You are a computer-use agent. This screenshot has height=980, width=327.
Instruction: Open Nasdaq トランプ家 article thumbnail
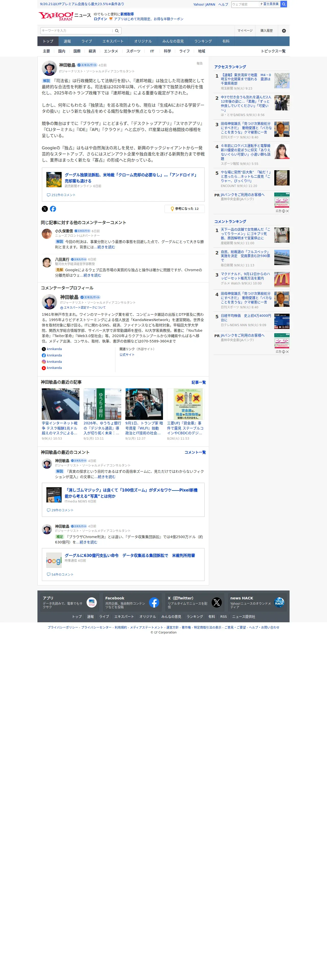coord(144,404)
